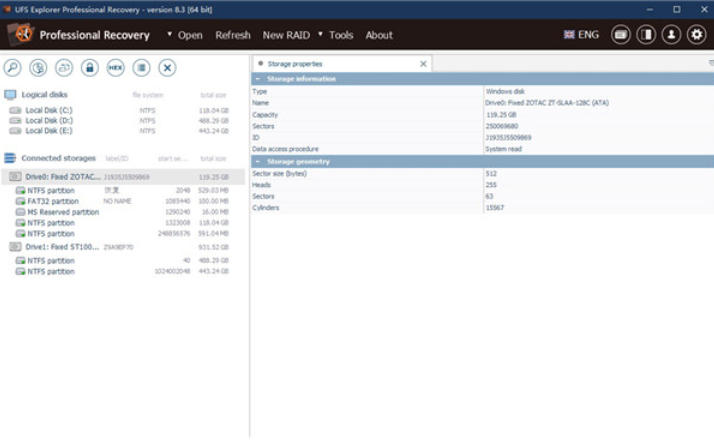Image resolution: width=714 pixels, height=447 pixels.
Task: Expand the Tools menu dropdown
Action: click(320, 34)
